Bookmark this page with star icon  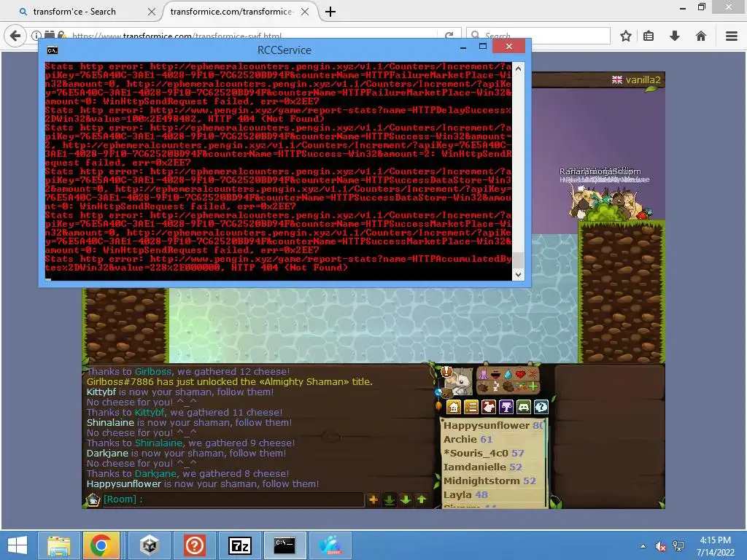[x=625, y=36]
